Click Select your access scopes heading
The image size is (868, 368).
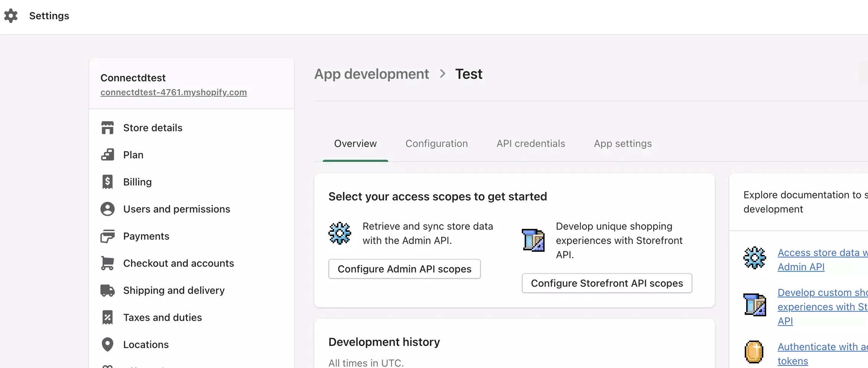pos(438,196)
